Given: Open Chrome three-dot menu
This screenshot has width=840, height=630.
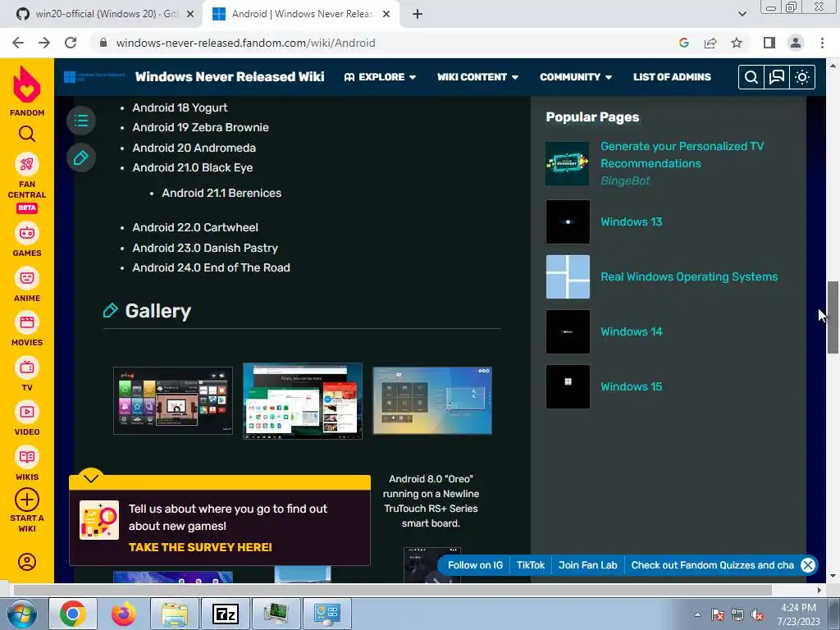Looking at the screenshot, I should point(822,43).
